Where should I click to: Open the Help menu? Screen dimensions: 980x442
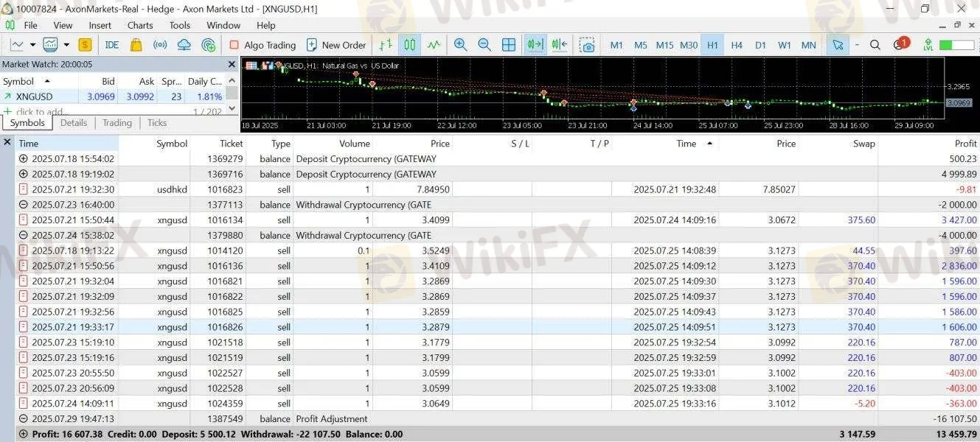coord(265,25)
